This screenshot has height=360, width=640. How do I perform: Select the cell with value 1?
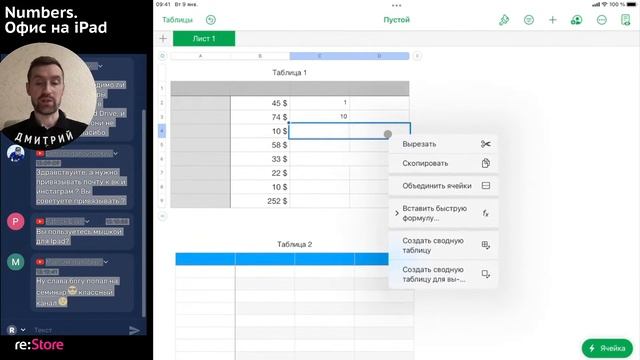point(320,103)
